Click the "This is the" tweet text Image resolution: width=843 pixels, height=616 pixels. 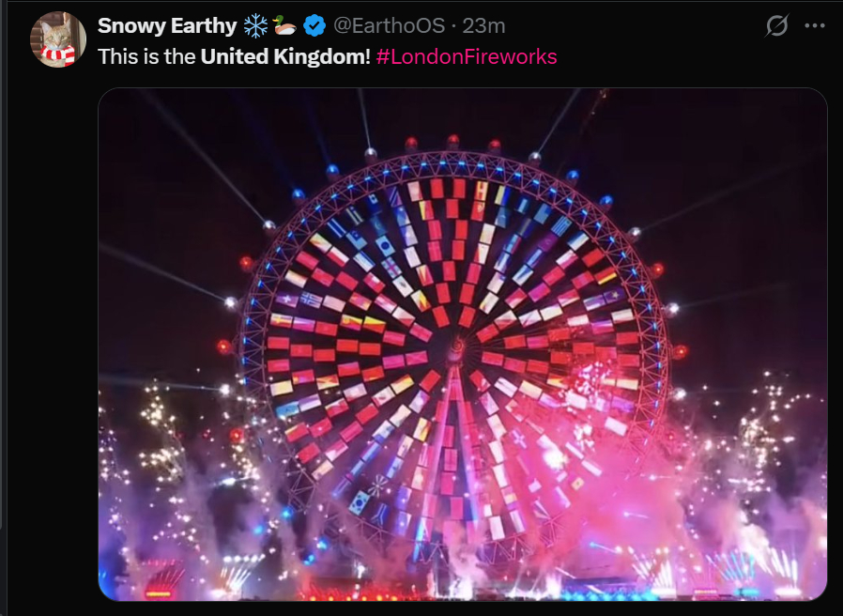point(147,56)
